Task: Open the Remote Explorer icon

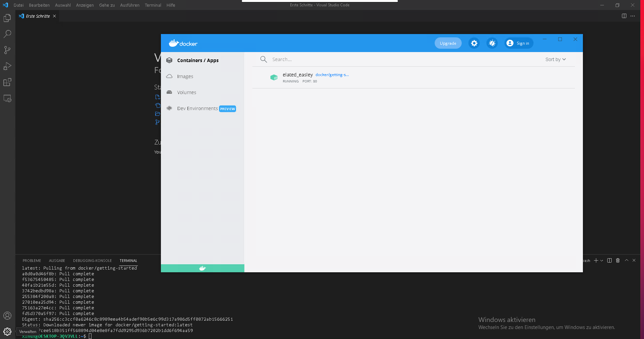Action: tap(7, 98)
